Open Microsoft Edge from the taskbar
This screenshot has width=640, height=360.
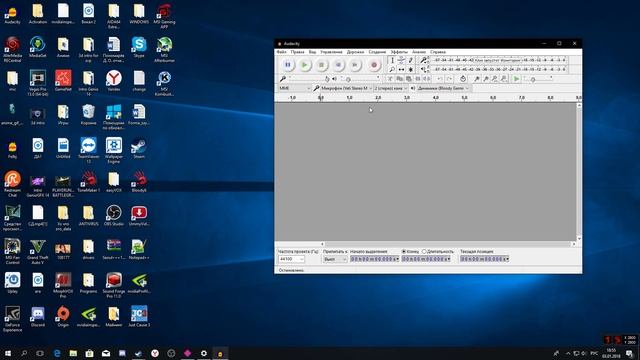coord(57,353)
